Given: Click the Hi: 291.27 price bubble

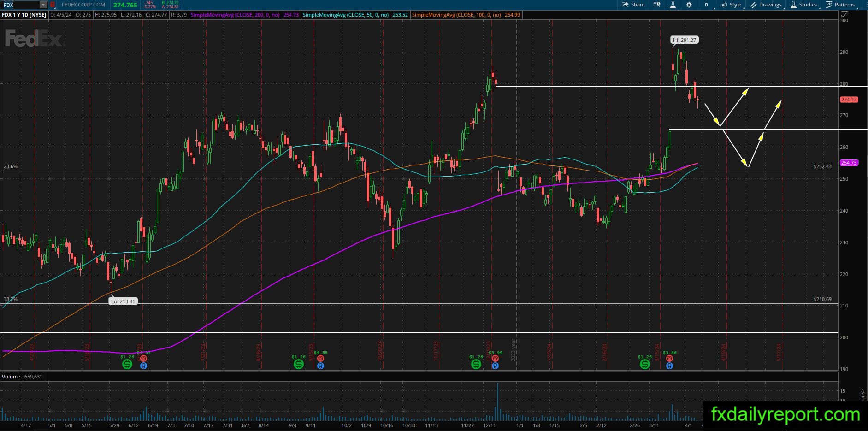Looking at the screenshot, I should coord(685,40).
